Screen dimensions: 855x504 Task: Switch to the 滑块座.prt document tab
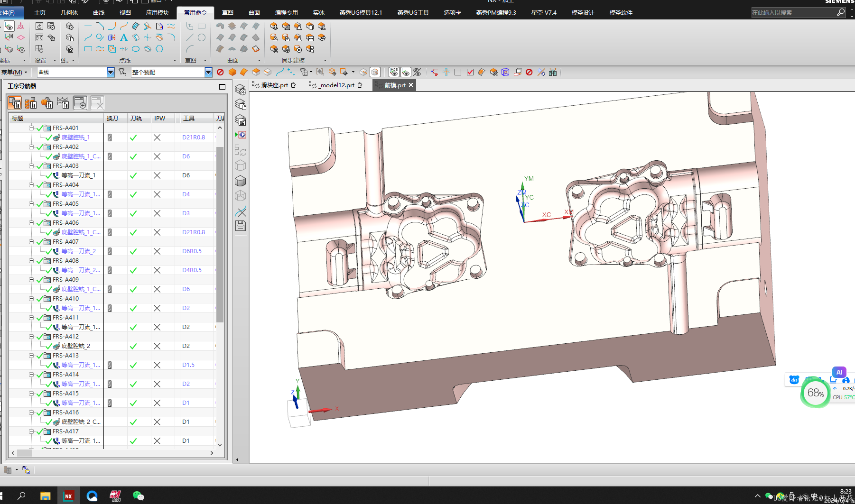click(274, 85)
